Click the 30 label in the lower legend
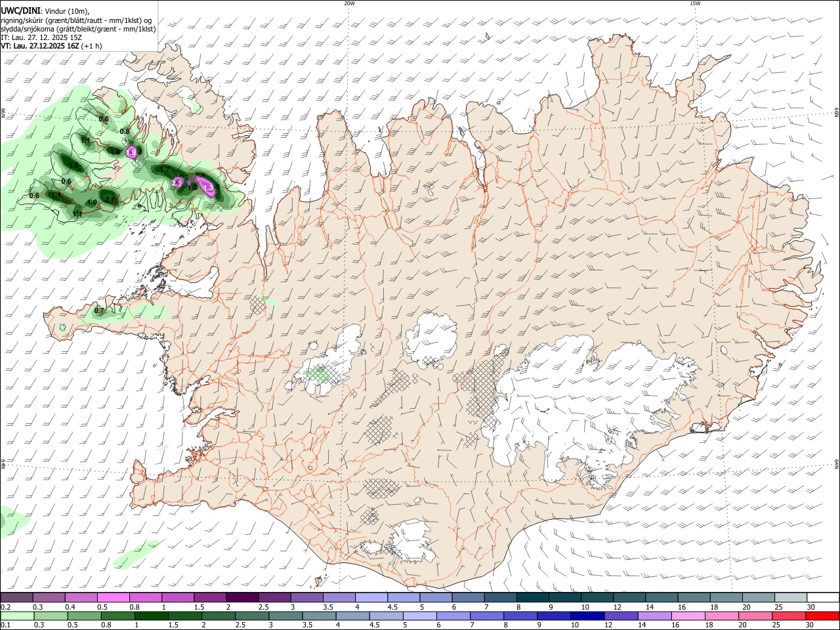The image size is (840, 630). (x=811, y=625)
